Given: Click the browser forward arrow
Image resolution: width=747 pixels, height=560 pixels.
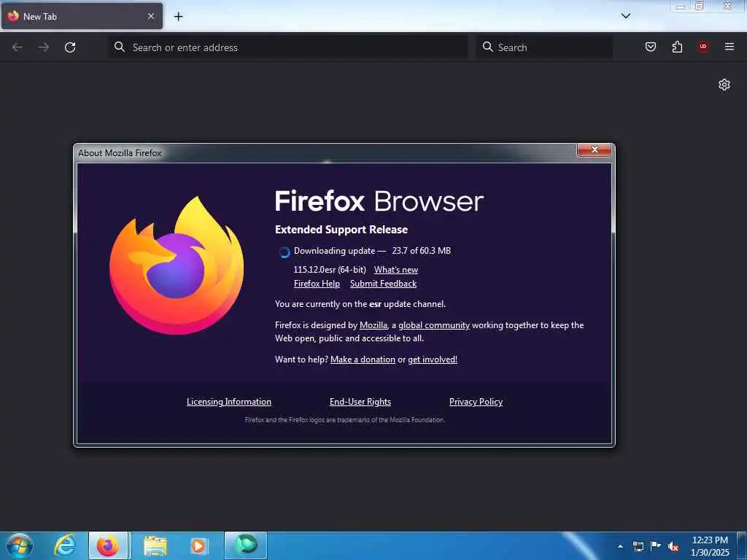Looking at the screenshot, I should tap(43, 47).
